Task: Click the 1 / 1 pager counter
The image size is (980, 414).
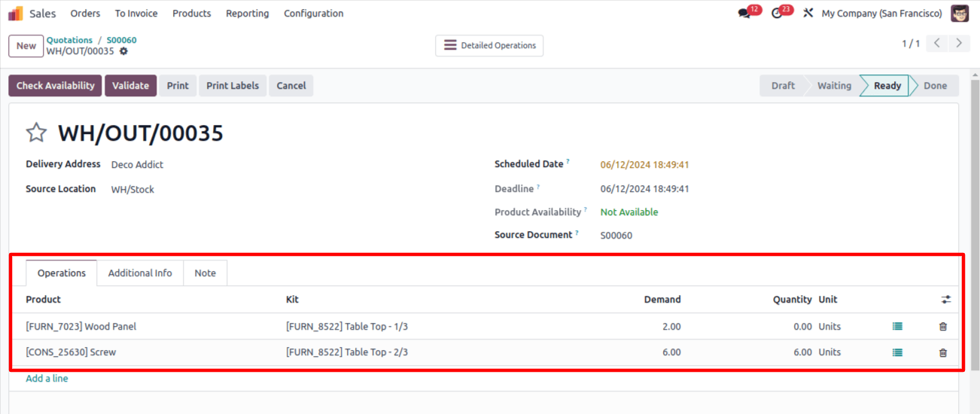Action: [x=911, y=44]
